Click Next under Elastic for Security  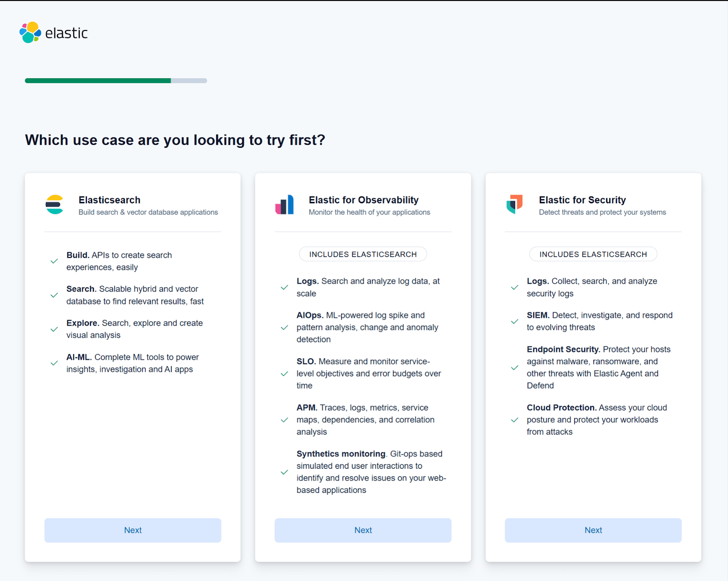[x=593, y=530]
